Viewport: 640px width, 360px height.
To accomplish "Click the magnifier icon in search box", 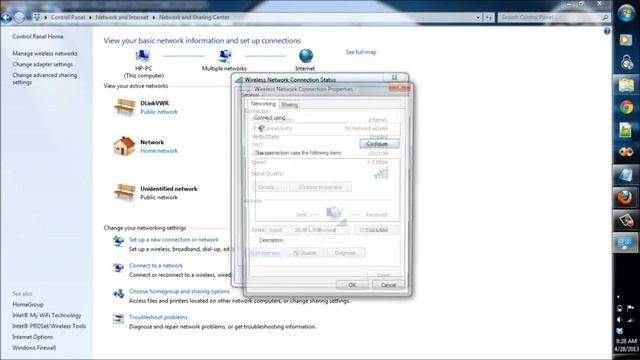I will coord(605,18).
